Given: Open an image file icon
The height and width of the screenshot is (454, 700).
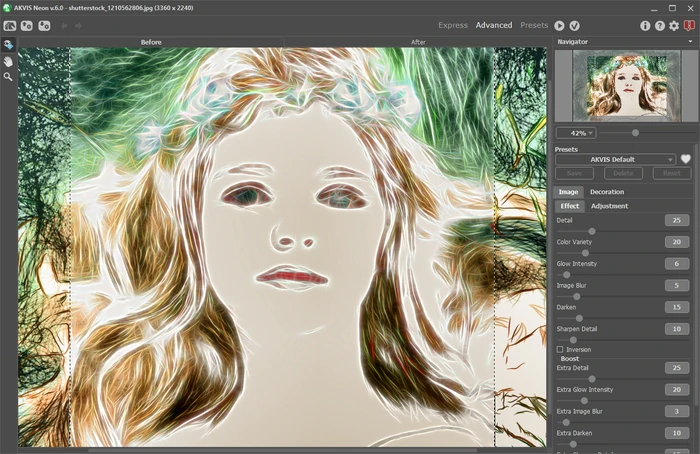Looking at the screenshot, I should pyautogui.click(x=27, y=26).
